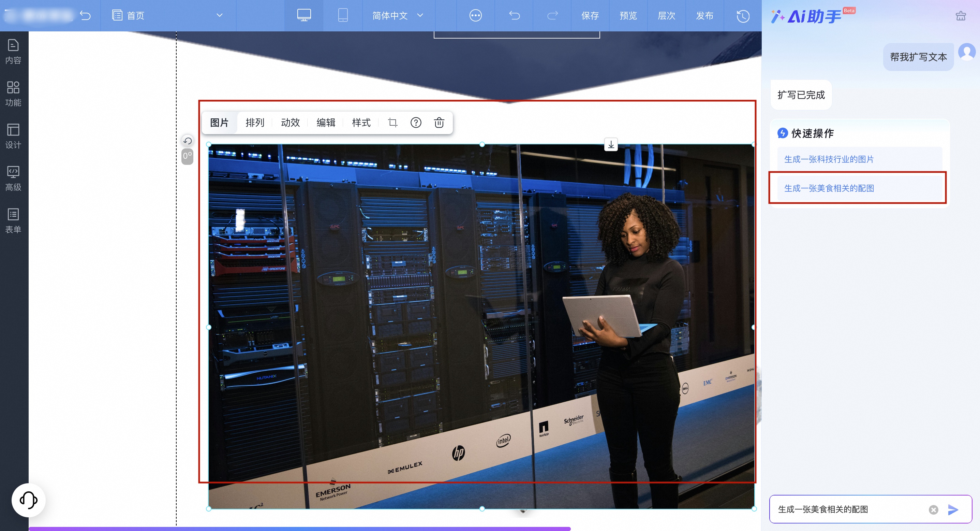The width and height of the screenshot is (980, 531).
Task: Click the Ai助手 logo title
Action: coord(806,16)
